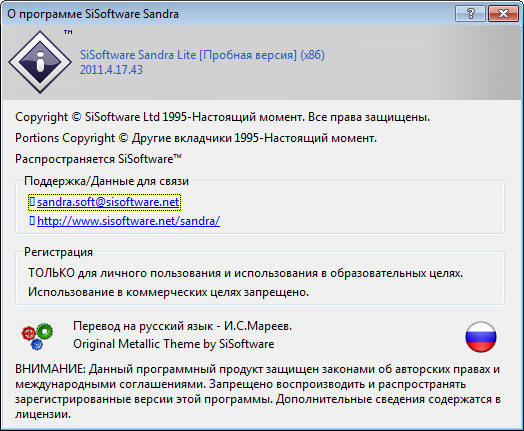Click the Copyright SiSoftware Ltd line

[x=223, y=117]
